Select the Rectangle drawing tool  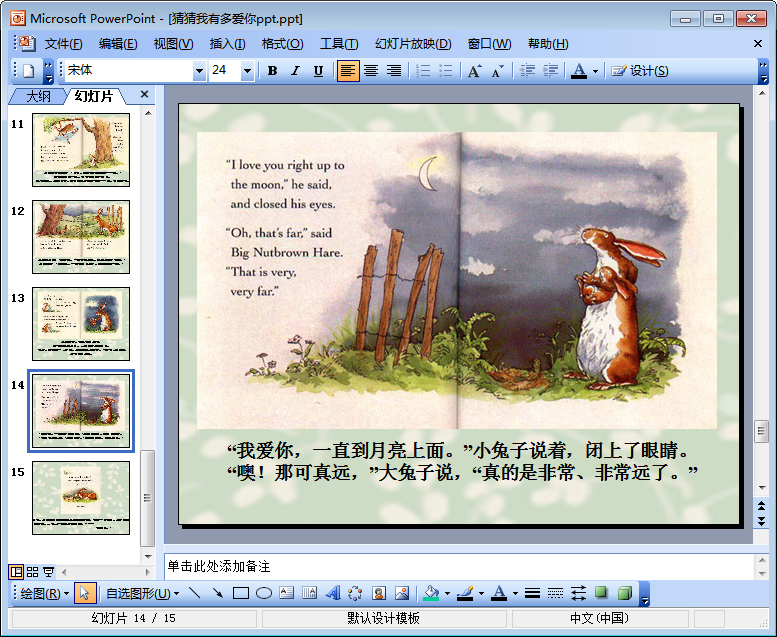point(241,593)
